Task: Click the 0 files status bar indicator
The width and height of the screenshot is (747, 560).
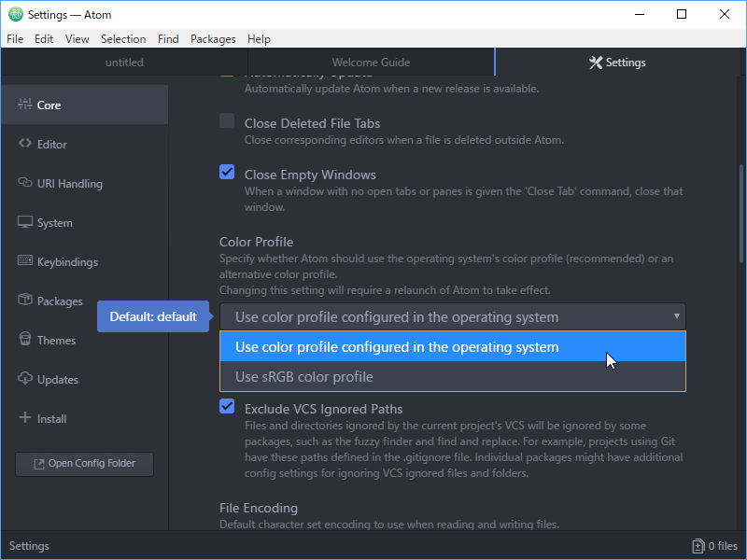Action: [x=714, y=546]
